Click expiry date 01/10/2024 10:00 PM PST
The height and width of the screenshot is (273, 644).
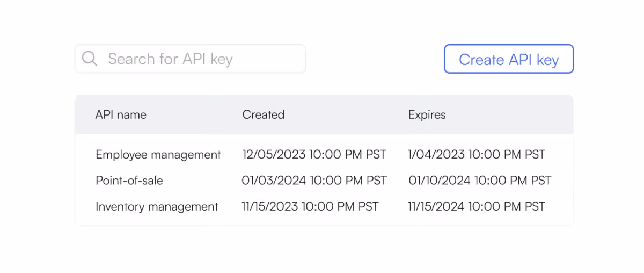[480, 181]
